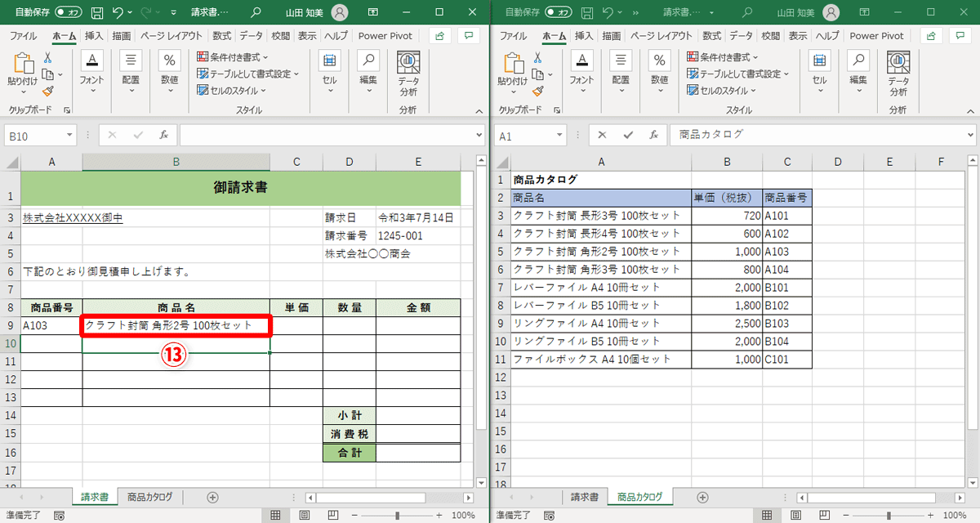Toggle AutoSave switch in left window
The height and width of the screenshot is (523, 980).
(68, 12)
